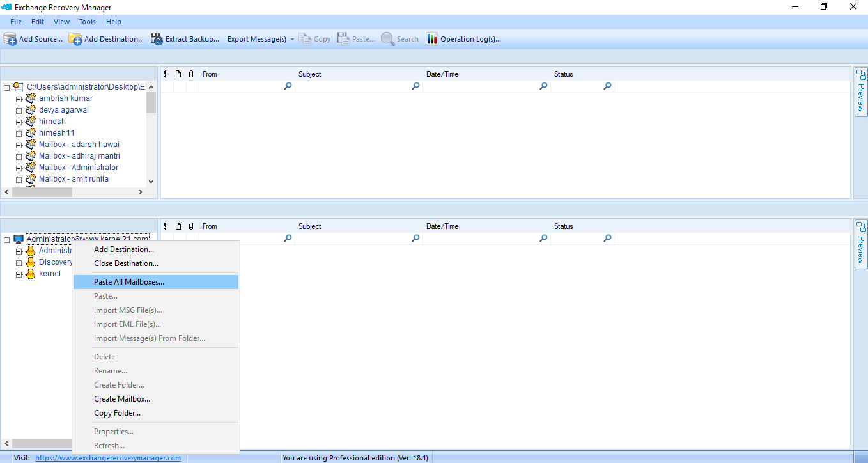Image resolution: width=868 pixels, height=463 pixels.
Task: Open Operation Log(s) from the toolbar
Action: (x=464, y=39)
